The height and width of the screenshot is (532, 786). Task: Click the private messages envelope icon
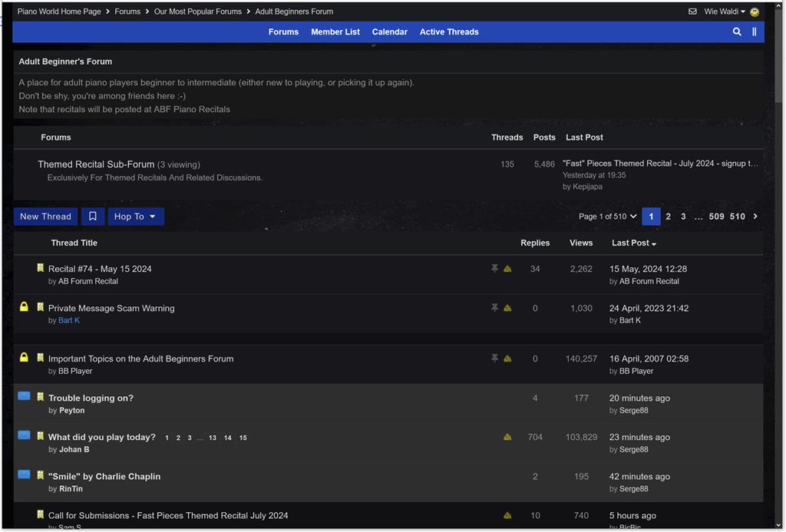pos(692,12)
